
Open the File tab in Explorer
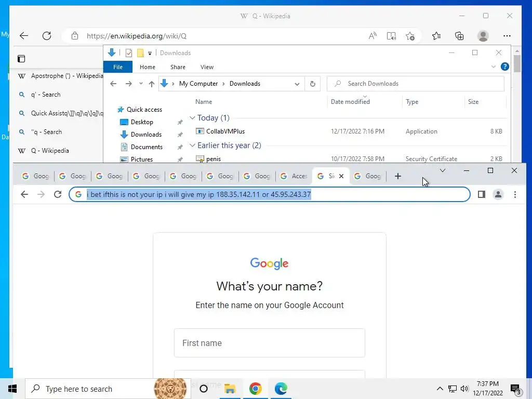pyautogui.click(x=118, y=67)
